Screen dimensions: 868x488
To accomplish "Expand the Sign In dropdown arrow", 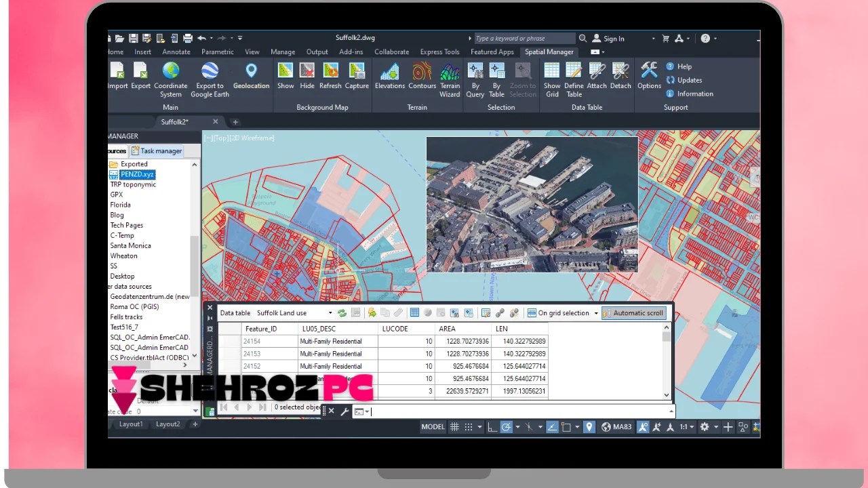I will 654,39.
